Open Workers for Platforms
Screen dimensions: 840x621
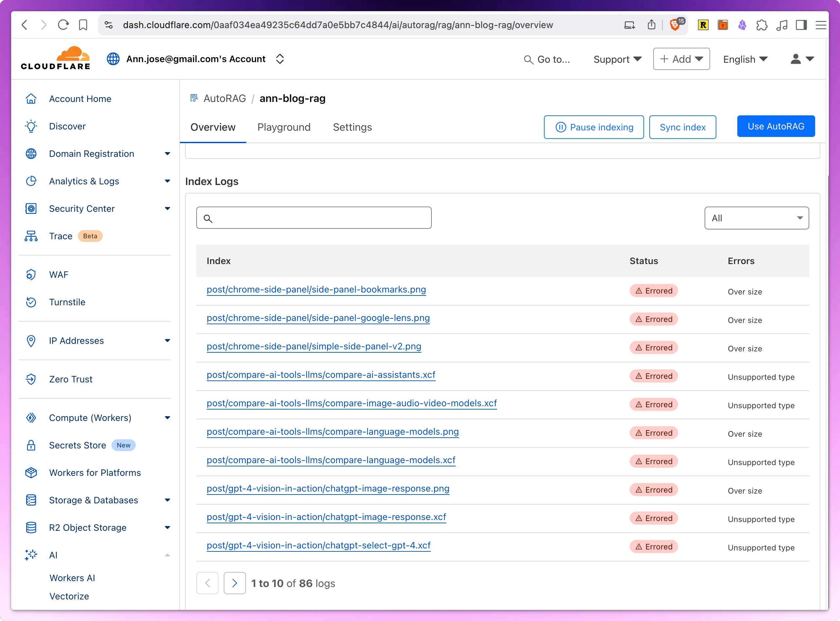pos(95,473)
